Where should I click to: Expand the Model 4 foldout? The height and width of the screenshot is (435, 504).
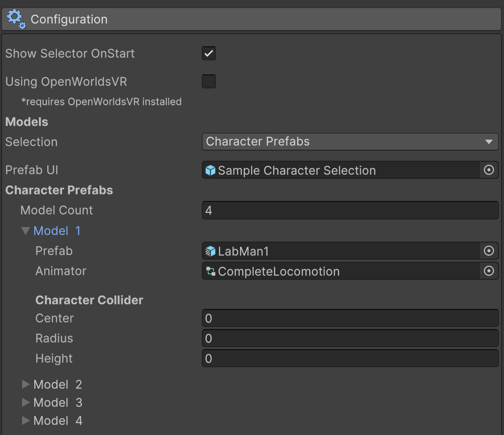click(26, 421)
